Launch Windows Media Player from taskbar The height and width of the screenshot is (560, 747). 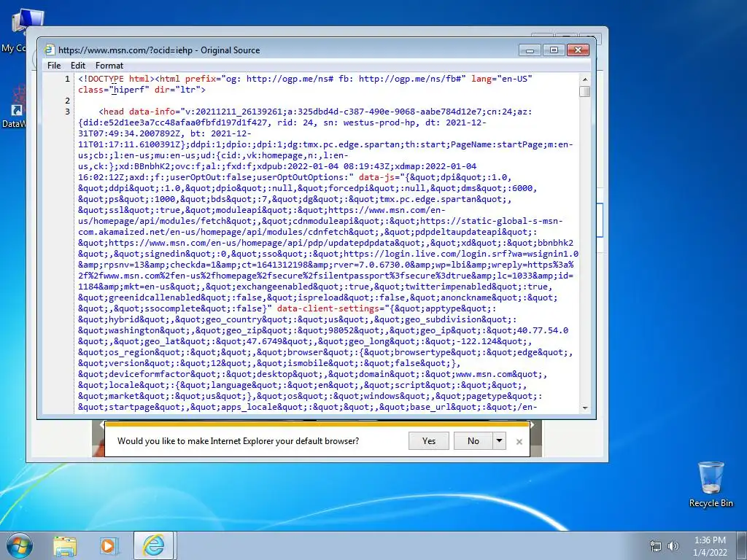pyautogui.click(x=109, y=546)
